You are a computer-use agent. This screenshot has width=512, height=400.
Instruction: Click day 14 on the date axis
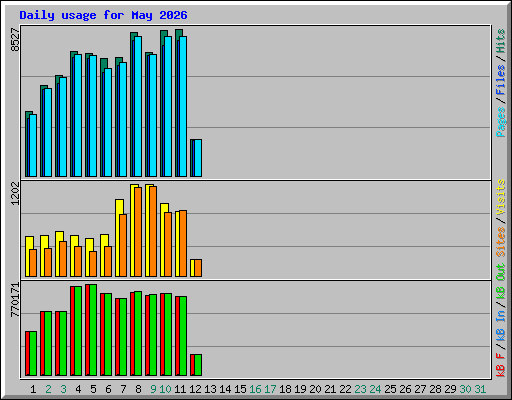click(225, 389)
